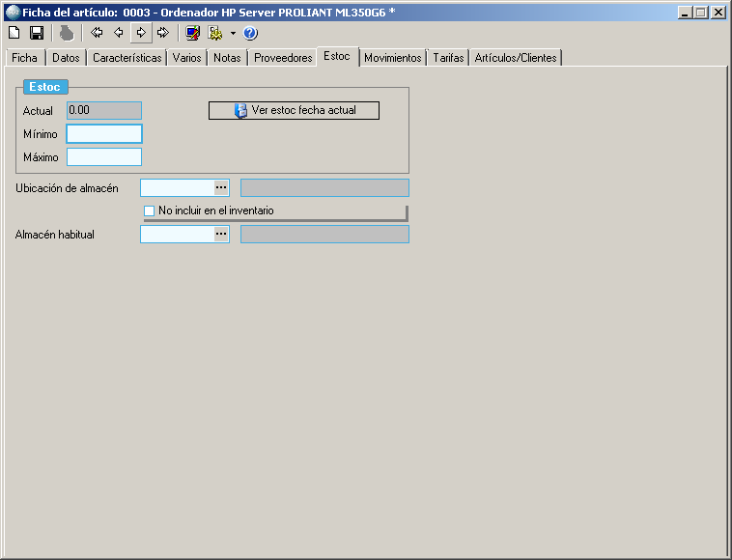The height and width of the screenshot is (560, 732).
Task: Open the Notas tab
Action: point(227,58)
